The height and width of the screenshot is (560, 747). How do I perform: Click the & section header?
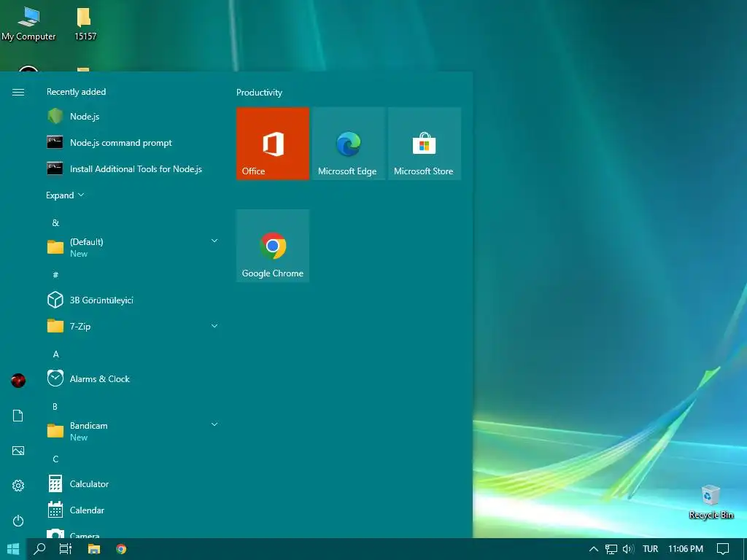[55, 223]
